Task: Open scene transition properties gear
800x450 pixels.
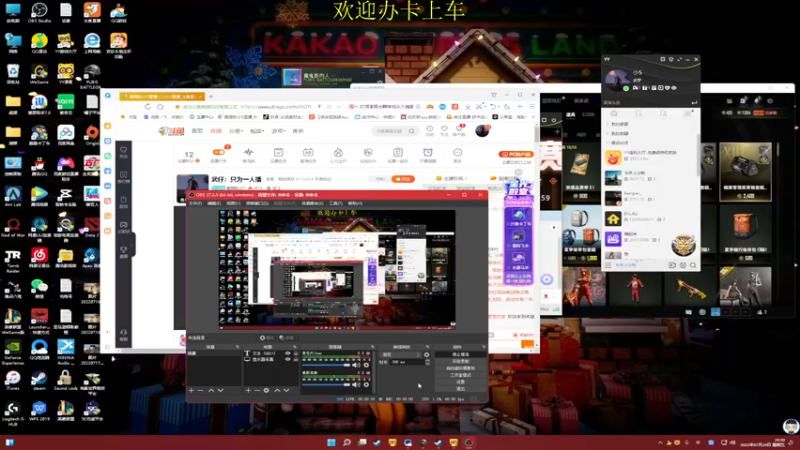Action: [427, 355]
